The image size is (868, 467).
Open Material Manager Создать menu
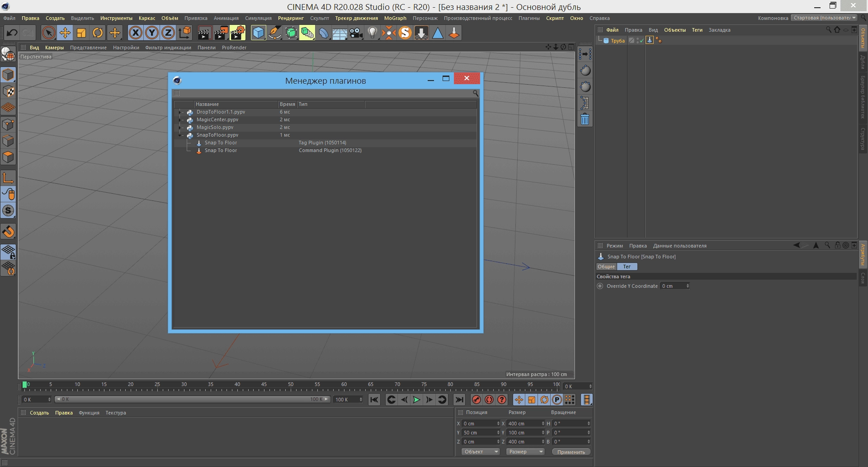pos(39,413)
